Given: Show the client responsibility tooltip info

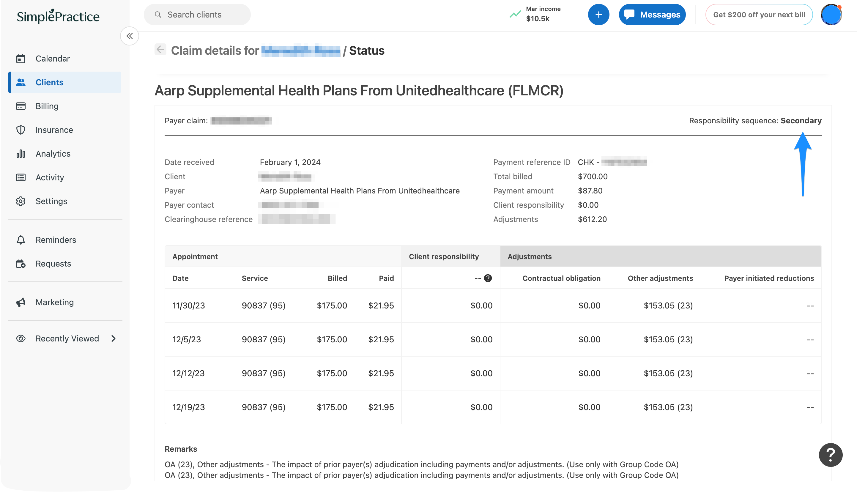Looking at the screenshot, I should tap(488, 278).
